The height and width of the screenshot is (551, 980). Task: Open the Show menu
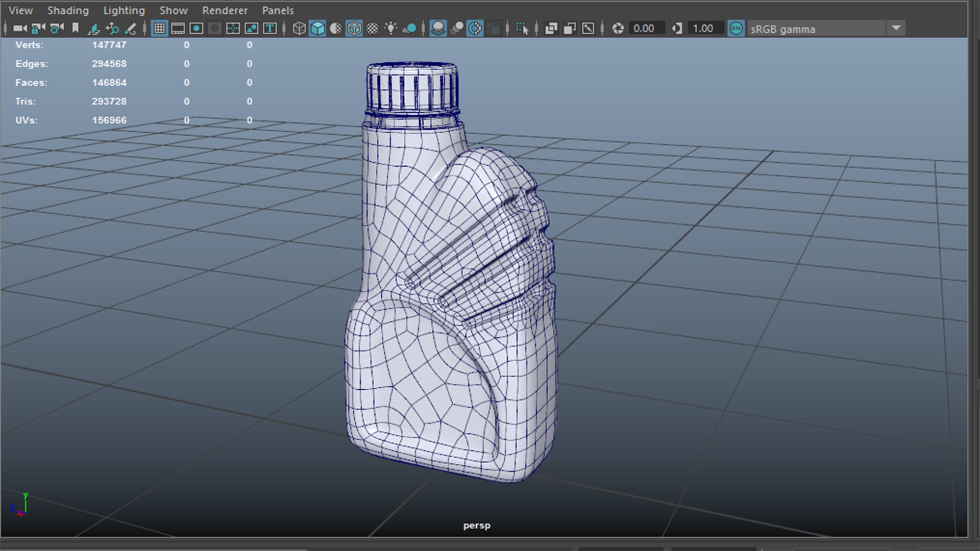[174, 10]
